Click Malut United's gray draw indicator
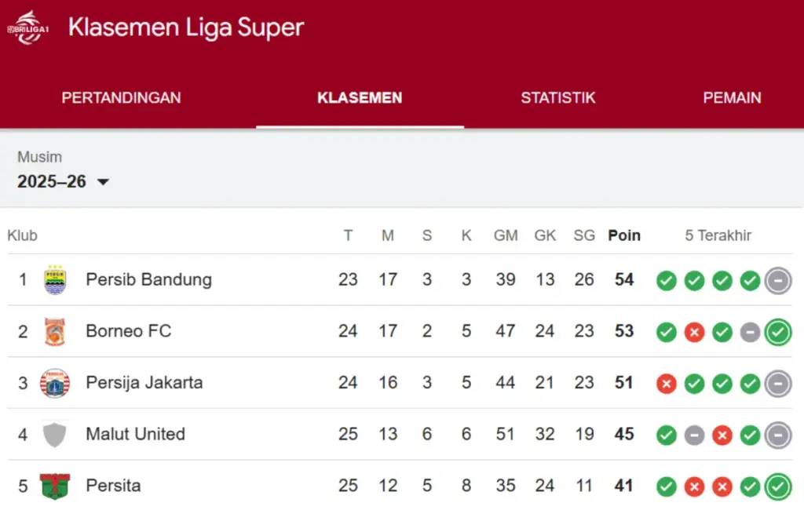Screen dimensions: 804x532 pos(694,435)
